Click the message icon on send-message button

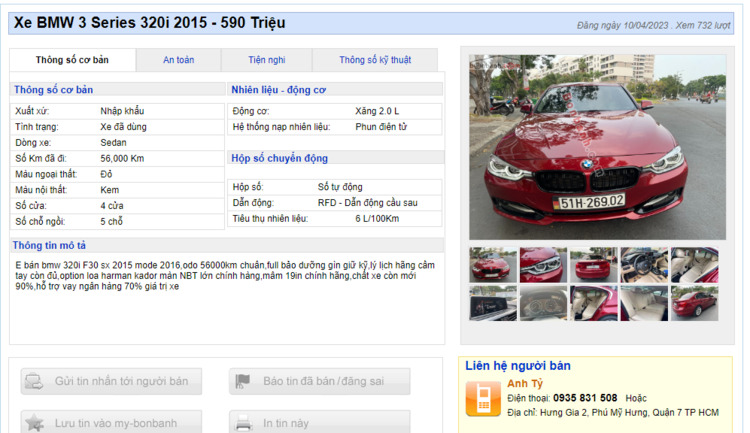coord(34,381)
